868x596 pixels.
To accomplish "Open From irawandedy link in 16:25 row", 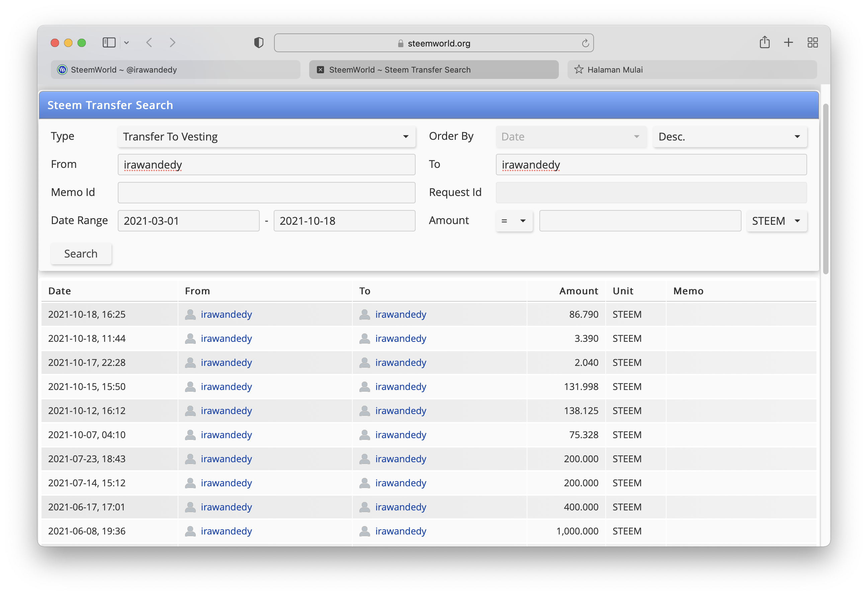I will point(226,314).
